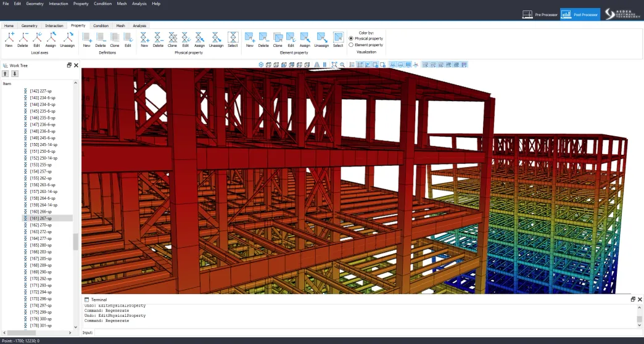Open the Help menu
The height and width of the screenshot is (344, 644).
(156, 4)
